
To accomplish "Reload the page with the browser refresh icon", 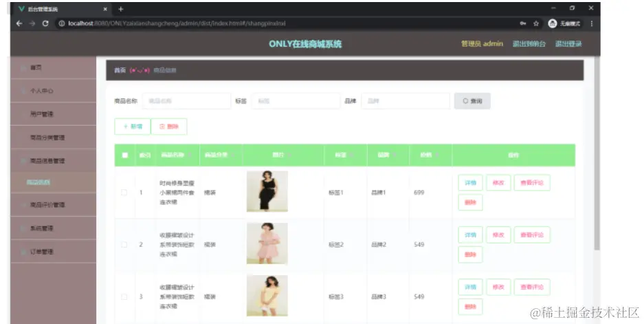I will click(x=45, y=23).
